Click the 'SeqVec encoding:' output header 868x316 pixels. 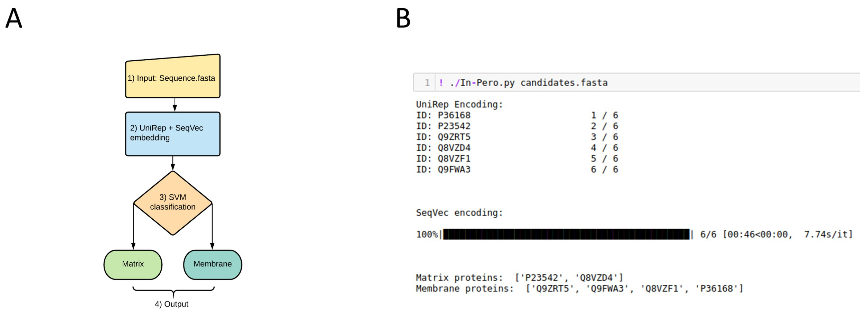tap(459, 213)
